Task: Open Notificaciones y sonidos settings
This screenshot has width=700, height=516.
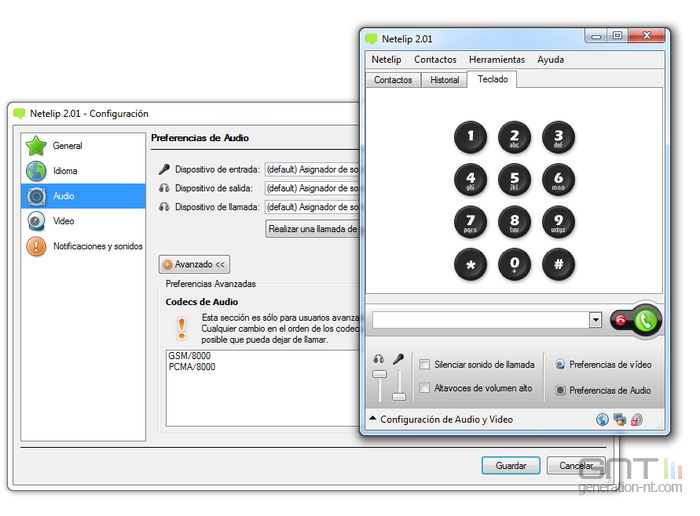Action: click(83, 246)
